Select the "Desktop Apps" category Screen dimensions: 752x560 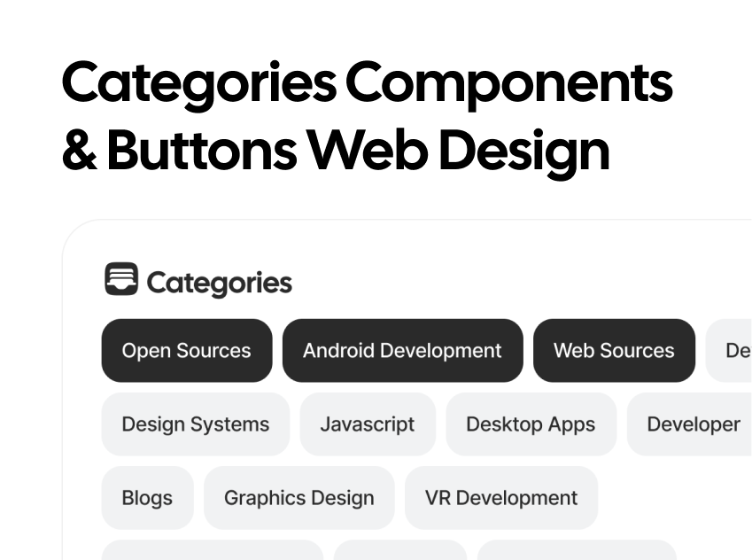531,424
